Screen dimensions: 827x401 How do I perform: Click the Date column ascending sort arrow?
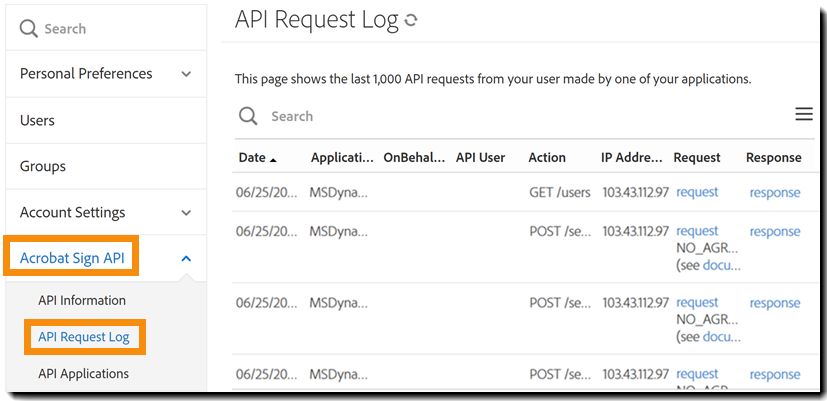click(x=273, y=159)
